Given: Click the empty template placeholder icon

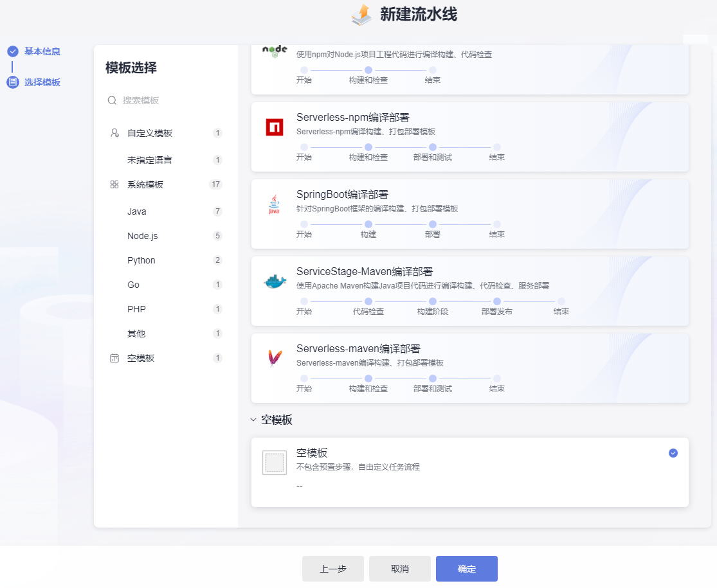Looking at the screenshot, I should pyautogui.click(x=275, y=463).
